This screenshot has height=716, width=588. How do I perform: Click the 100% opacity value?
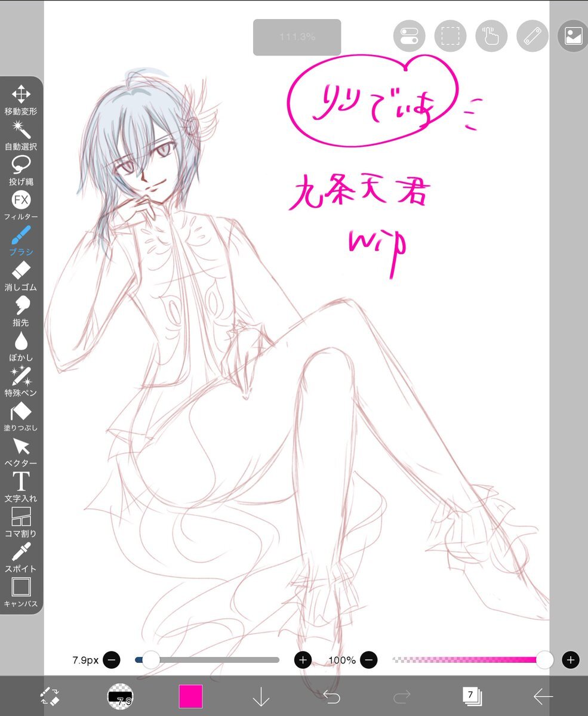point(342,661)
